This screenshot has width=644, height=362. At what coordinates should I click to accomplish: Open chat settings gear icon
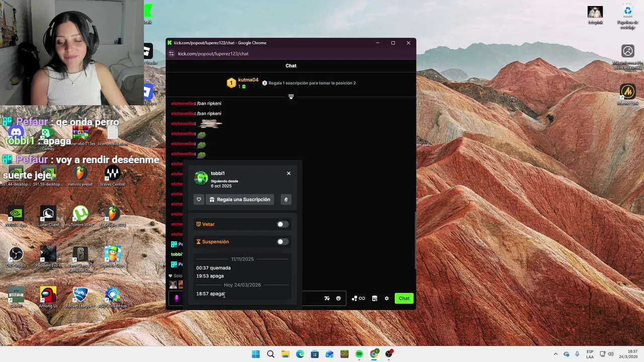coord(386,298)
